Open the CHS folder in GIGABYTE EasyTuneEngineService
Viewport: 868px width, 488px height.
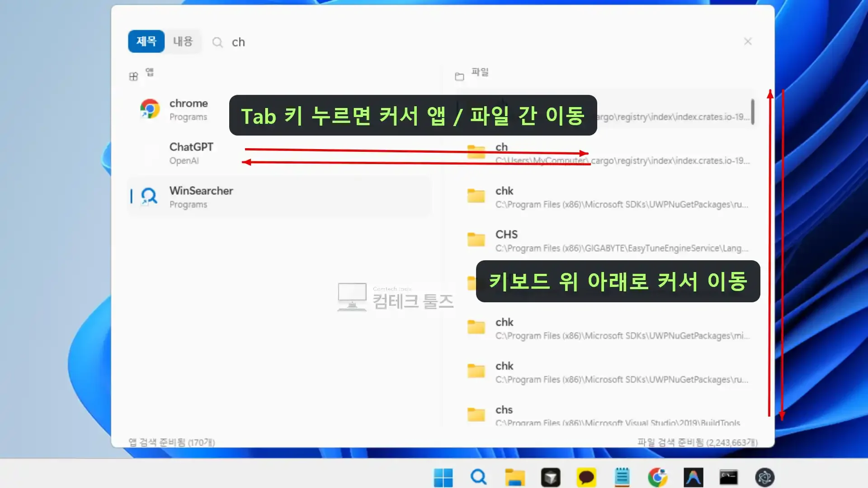pyautogui.click(x=606, y=241)
